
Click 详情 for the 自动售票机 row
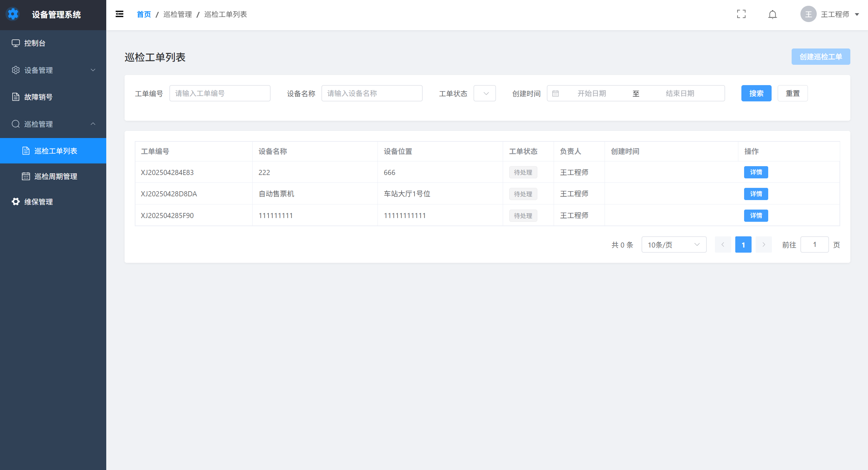tap(756, 194)
